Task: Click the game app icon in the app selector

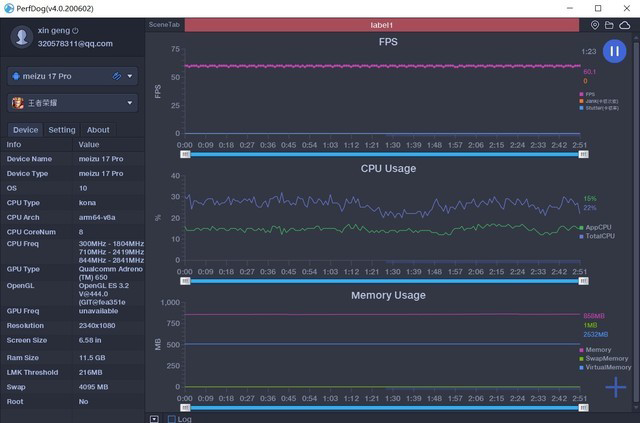Action: point(18,103)
